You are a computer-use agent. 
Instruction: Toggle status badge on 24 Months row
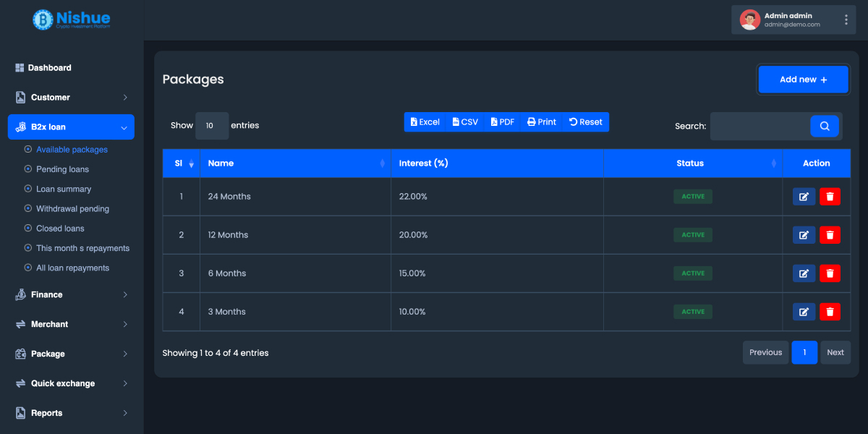tap(692, 196)
